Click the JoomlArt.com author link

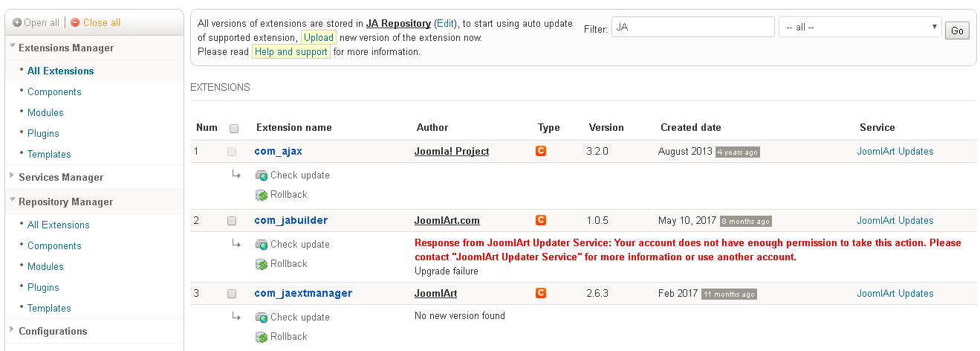[x=447, y=220]
